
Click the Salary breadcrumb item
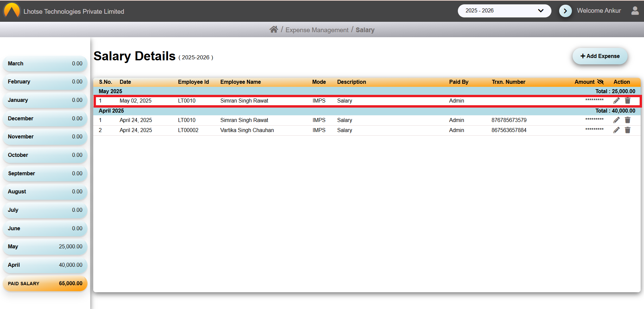click(x=365, y=30)
